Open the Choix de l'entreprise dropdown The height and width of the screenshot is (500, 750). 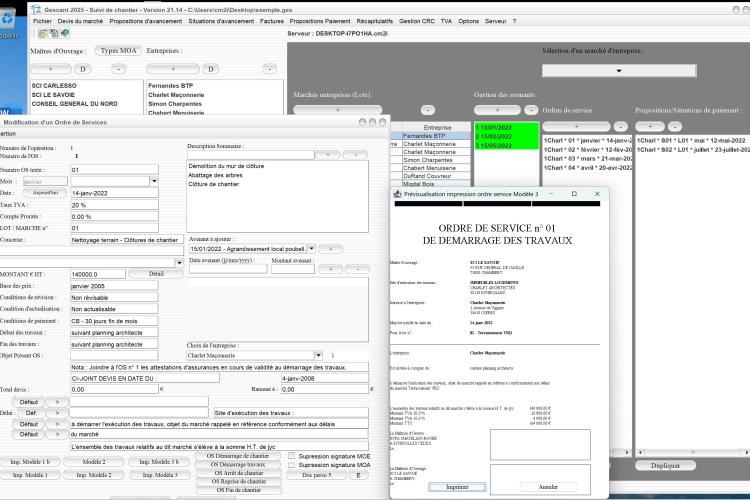coord(318,356)
